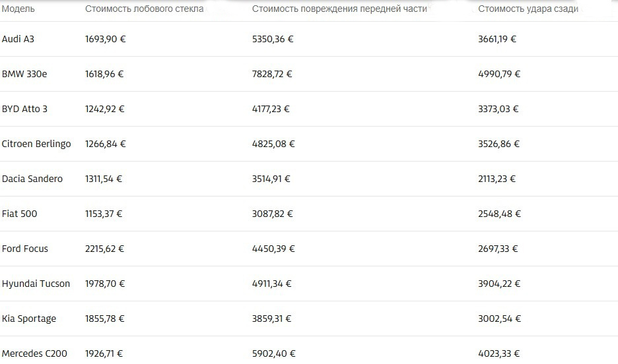This screenshot has height=364, width=618.
Task: Click the 2215,62 € windshield price
Action: (x=104, y=249)
